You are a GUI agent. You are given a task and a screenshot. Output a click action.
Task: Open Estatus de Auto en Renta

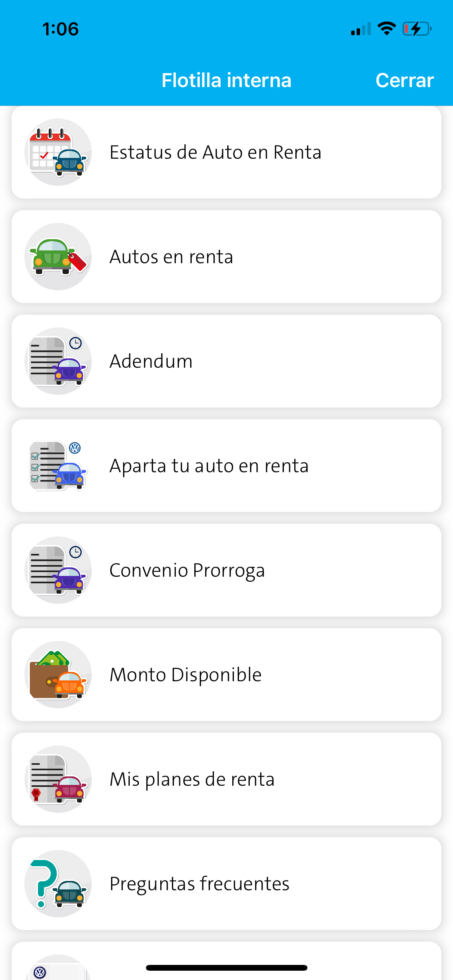(215, 152)
